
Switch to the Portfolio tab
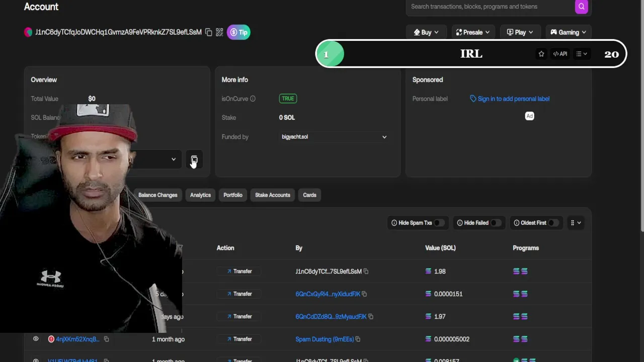click(x=233, y=195)
